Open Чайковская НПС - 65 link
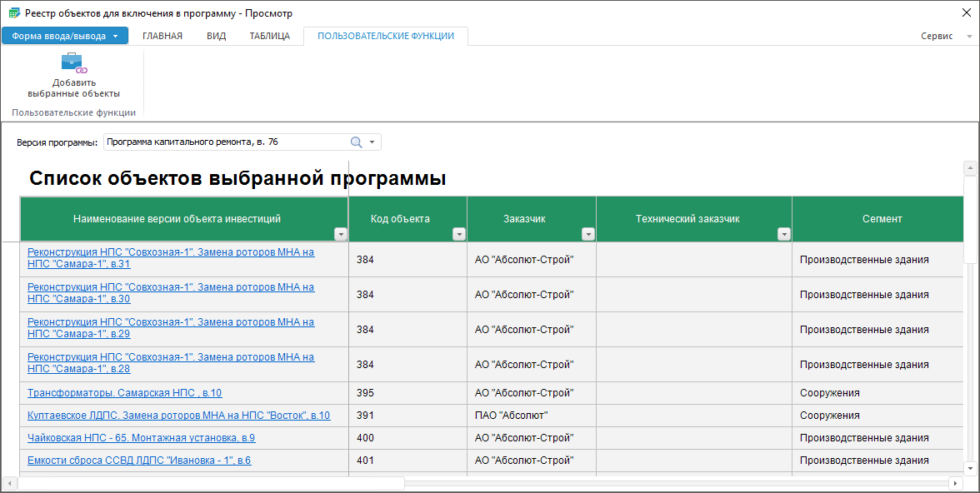Image resolution: width=980 pixels, height=493 pixels. pyautogui.click(x=141, y=438)
